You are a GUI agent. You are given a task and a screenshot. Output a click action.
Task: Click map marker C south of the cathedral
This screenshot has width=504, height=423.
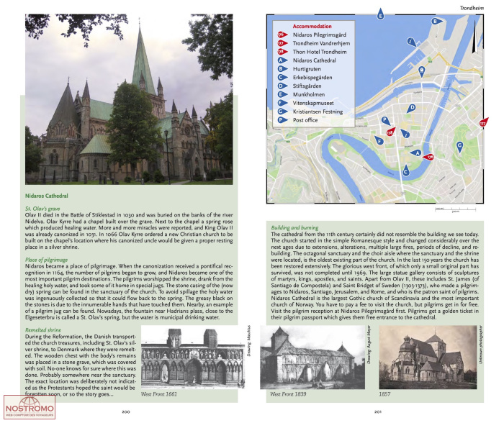(405, 170)
